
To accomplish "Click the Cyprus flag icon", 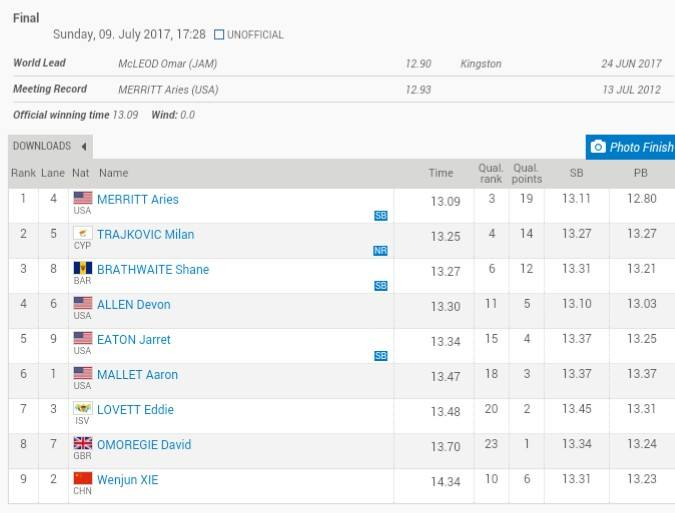I will [x=83, y=233].
